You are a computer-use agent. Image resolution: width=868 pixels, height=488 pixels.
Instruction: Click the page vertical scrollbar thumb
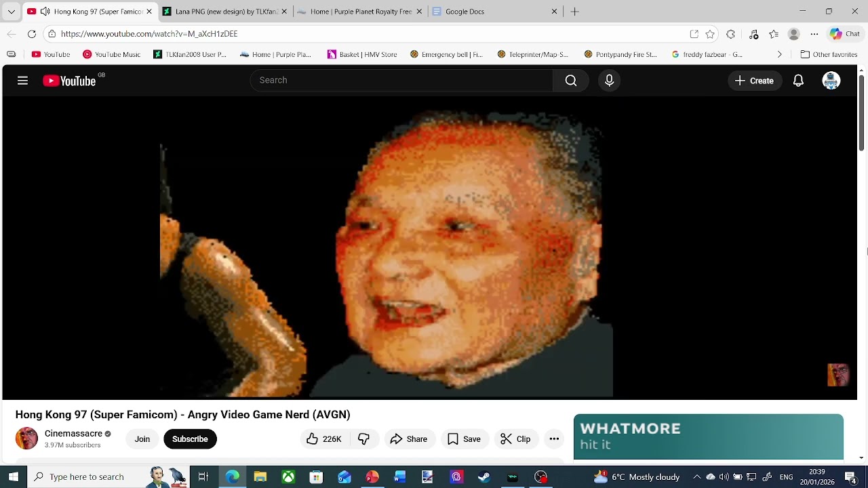click(862, 114)
